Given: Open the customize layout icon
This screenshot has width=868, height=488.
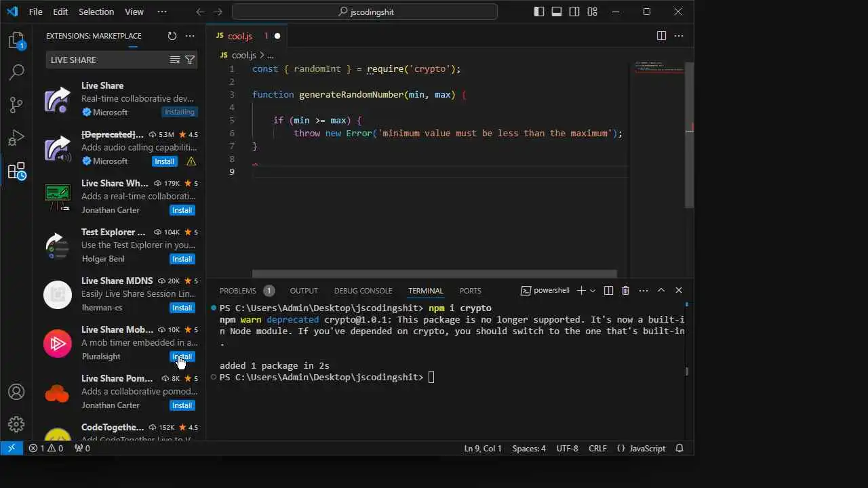Looking at the screenshot, I should [592, 12].
